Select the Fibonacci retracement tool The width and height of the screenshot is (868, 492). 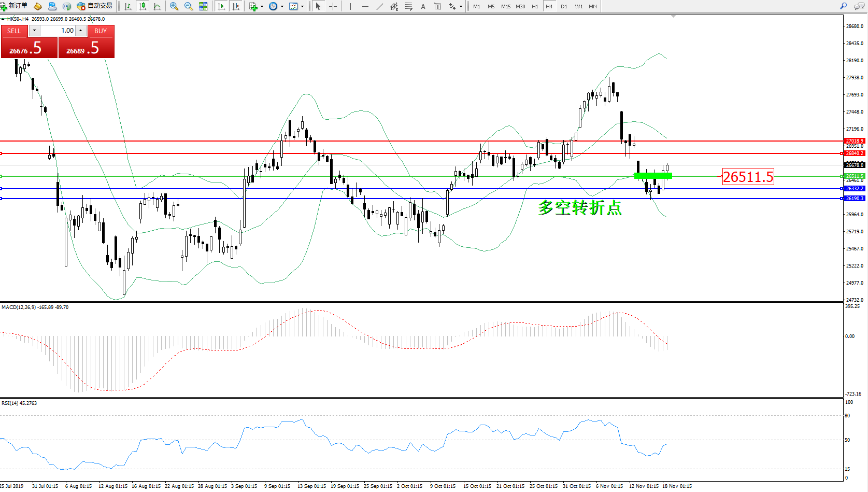pyautogui.click(x=408, y=6)
